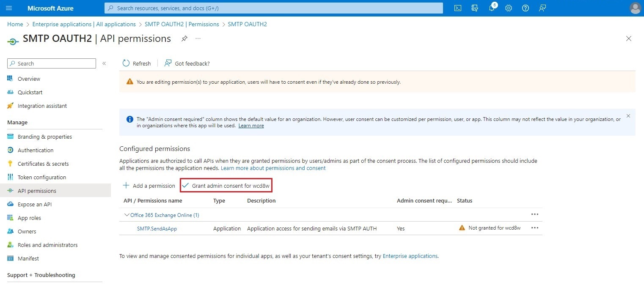Collapse the Office 365 Exchange Online group
The image size is (644, 285).
[x=127, y=215]
